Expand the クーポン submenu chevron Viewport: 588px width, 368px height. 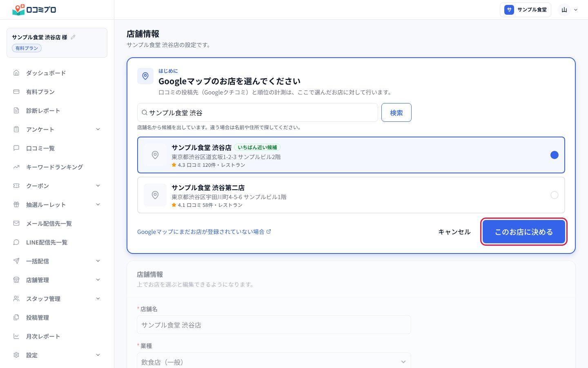point(98,186)
